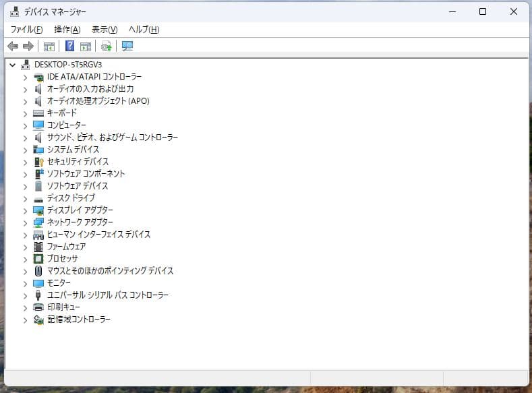Open the blue question mark Help icon
The width and height of the screenshot is (532, 393).
[x=69, y=46]
